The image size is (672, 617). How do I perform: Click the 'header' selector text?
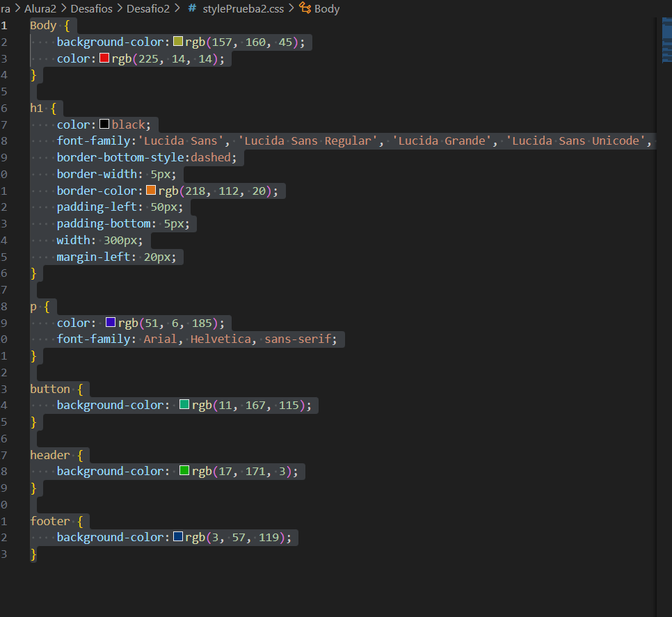pyautogui.click(x=49, y=455)
